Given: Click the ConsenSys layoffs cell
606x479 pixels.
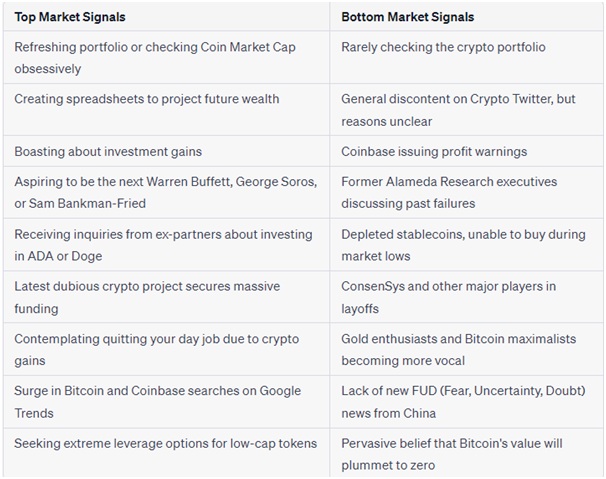Looking at the screenshot, I should [x=466, y=297].
